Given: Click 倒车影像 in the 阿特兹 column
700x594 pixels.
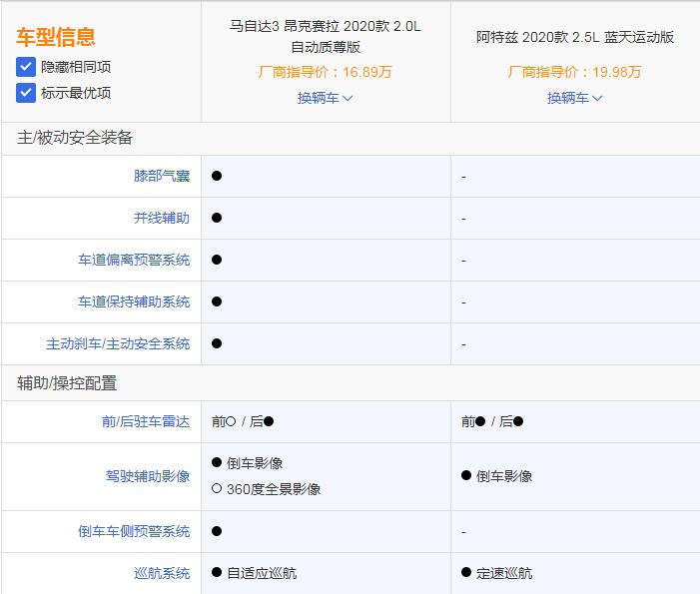Looking at the screenshot, I should tap(504, 476).
